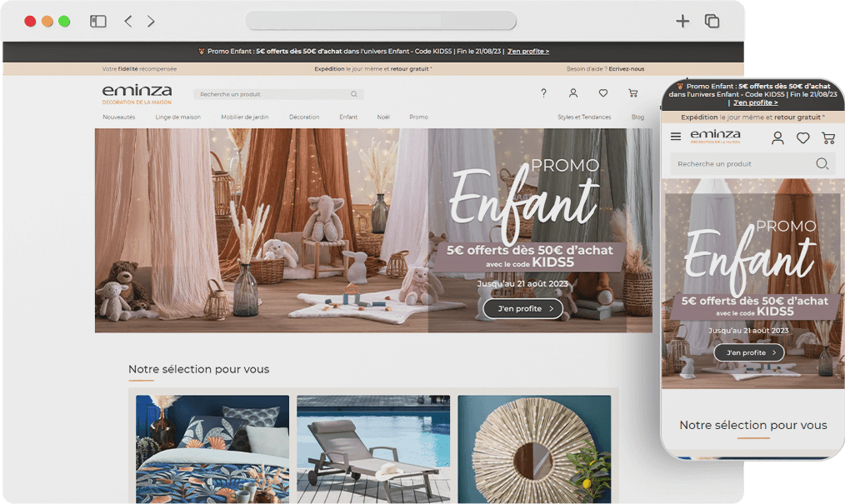Screen dimensions: 845x504
Task: Click the mobile account icon
Action: click(777, 137)
